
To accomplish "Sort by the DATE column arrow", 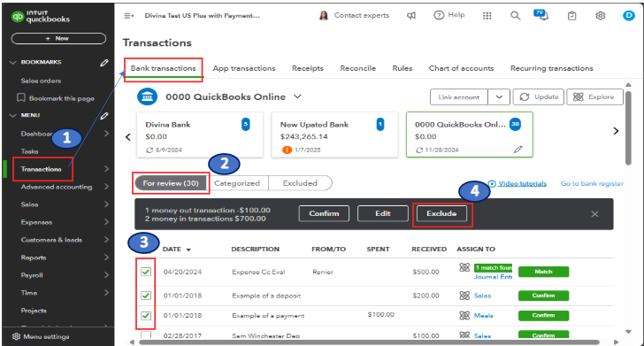I will click(188, 250).
